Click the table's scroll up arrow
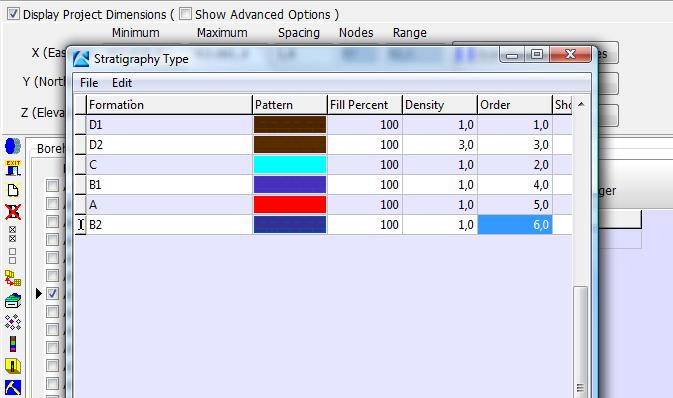Viewport: 673px width, 398px height. click(x=581, y=104)
